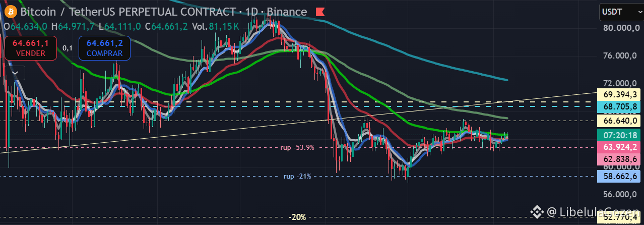Click the 63.924,2 red price label
The image size is (644, 225).
pyautogui.click(x=619, y=147)
